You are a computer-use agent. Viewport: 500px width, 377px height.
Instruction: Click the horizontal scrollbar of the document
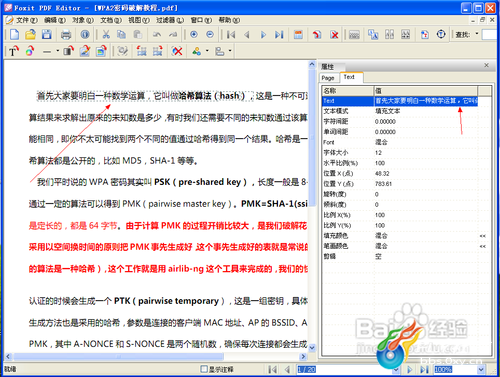point(156,357)
